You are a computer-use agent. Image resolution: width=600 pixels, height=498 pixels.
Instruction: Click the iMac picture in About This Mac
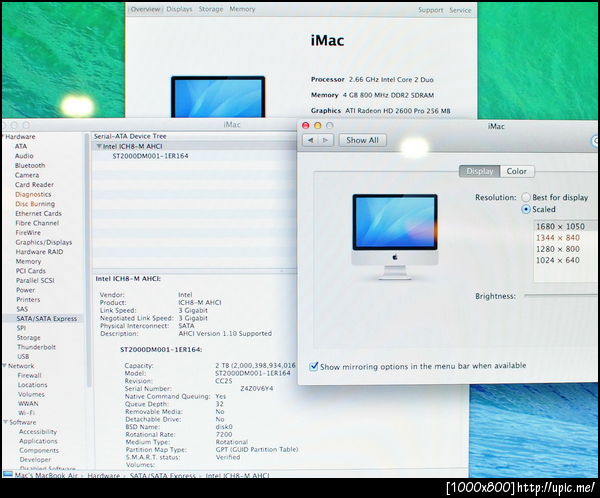tap(218, 96)
